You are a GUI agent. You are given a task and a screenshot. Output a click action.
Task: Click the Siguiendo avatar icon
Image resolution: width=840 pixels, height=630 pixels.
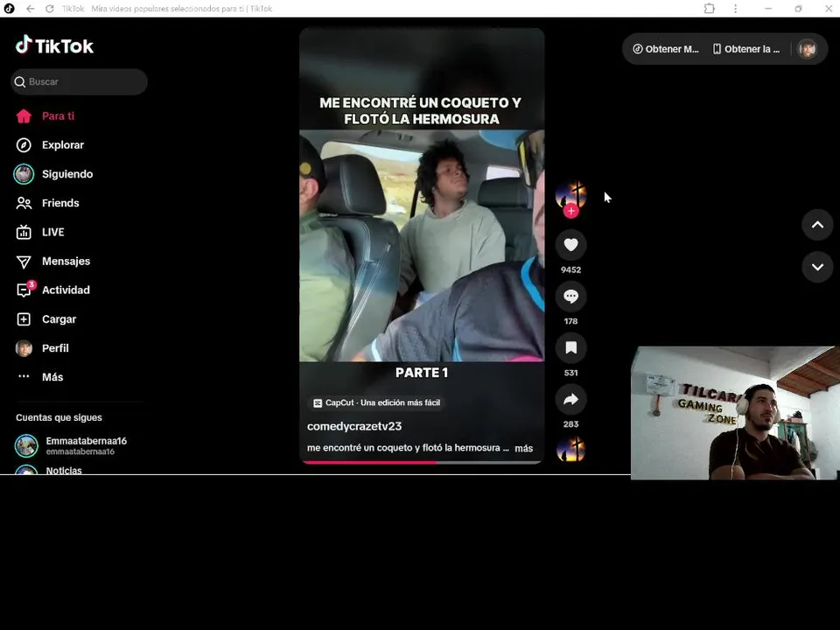pos(24,174)
